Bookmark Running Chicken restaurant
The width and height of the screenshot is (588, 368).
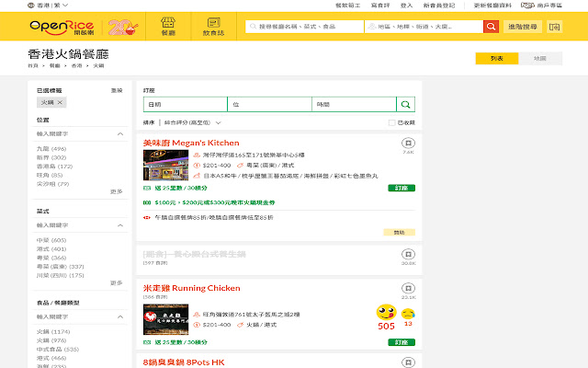407,288
